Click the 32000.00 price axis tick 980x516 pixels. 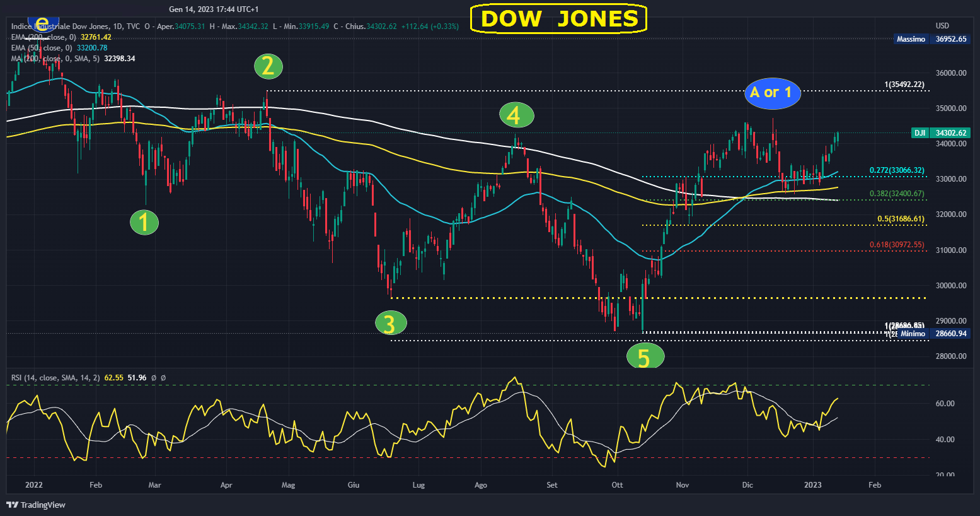[x=951, y=214]
